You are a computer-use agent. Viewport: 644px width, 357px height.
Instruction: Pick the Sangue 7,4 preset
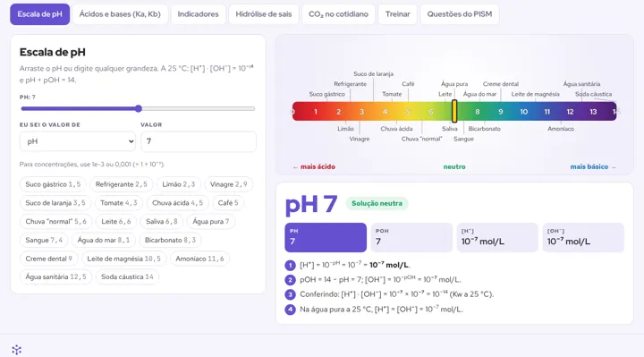tap(44, 240)
